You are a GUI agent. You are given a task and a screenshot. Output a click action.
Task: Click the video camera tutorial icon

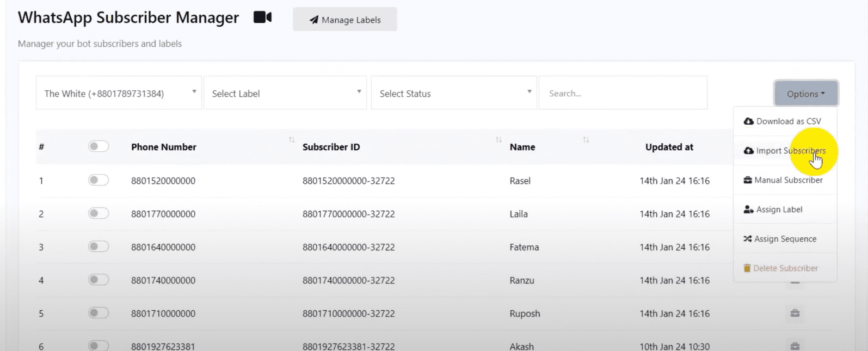click(x=262, y=17)
